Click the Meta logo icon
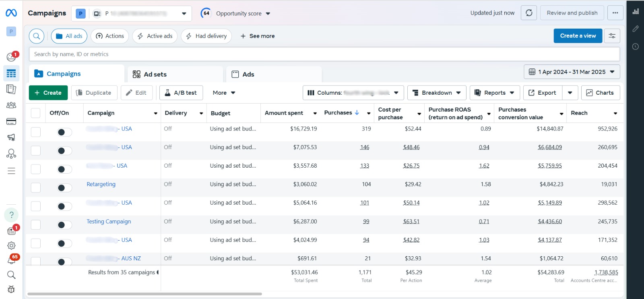Image resolution: width=644 pixels, height=299 pixels. (x=11, y=13)
